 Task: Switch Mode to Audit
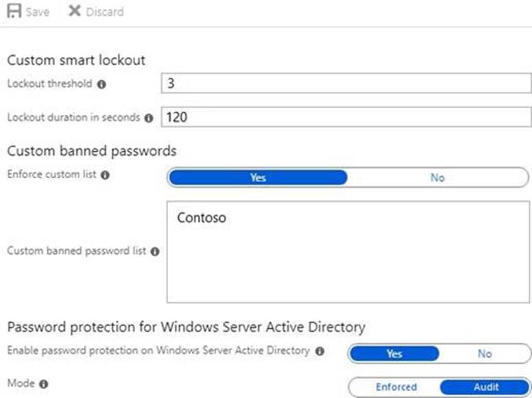point(486,387)
